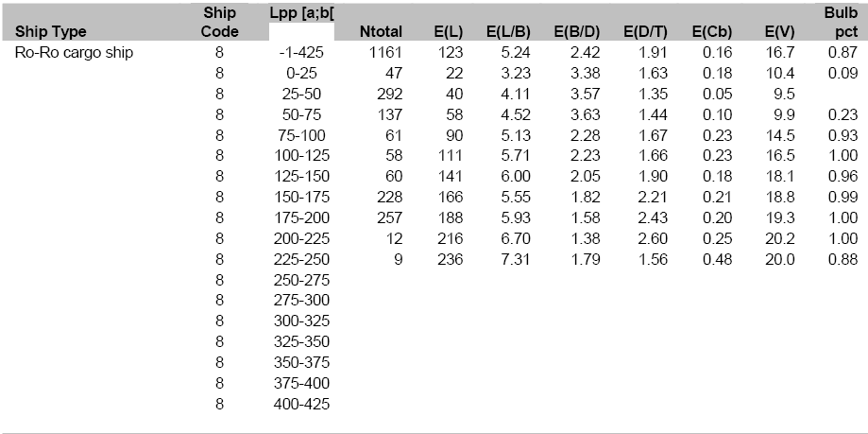Select the 150-175 Lpp range cell
Image resolution: width=868 pixels, height=434 pixels.
click(x=301, y=198)
